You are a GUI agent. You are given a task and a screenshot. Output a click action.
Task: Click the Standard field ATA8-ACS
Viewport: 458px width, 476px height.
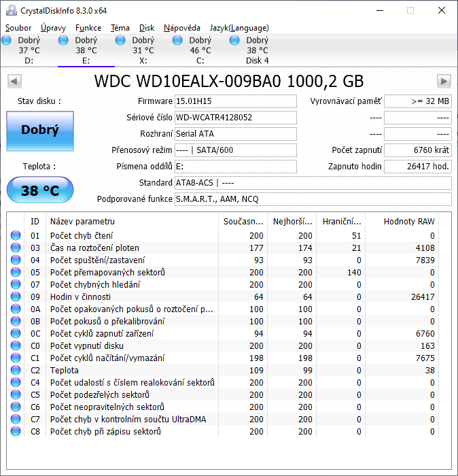tap(313, 183)
